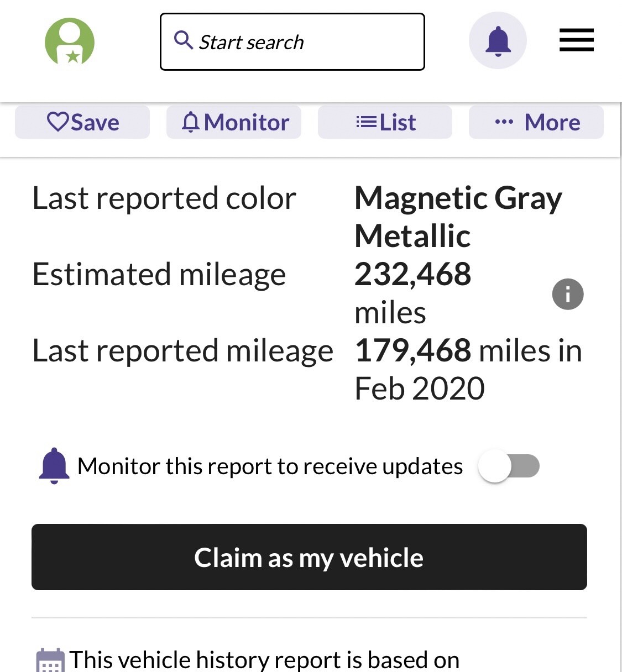The height and width of the screenshot is (672, 622).
Task: Select the Magnetic Gray Metallic color value
Action: pyautogui.click(x=458, y=217)
